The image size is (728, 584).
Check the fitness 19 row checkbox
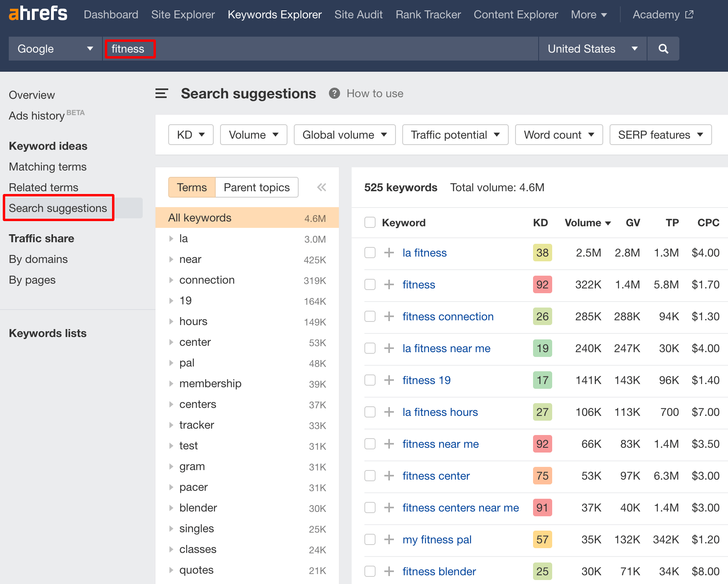pyautogui.click(x=370, y=380)
